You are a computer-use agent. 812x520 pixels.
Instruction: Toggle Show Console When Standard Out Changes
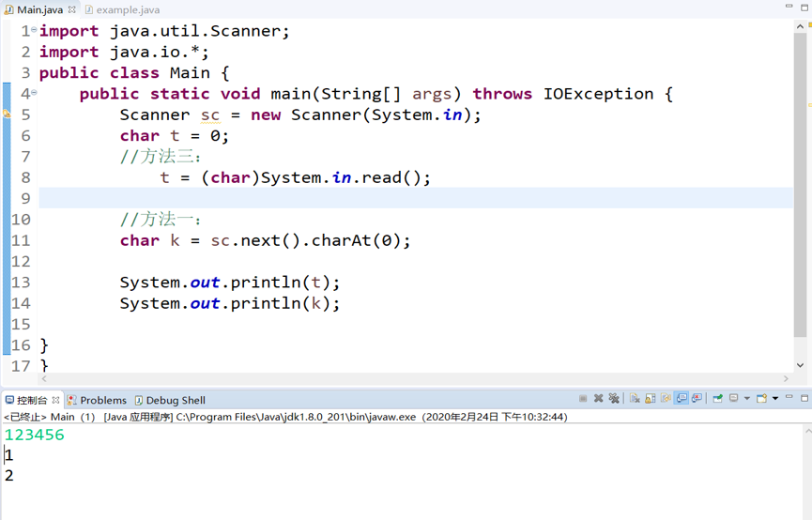[x=682, y=399]
